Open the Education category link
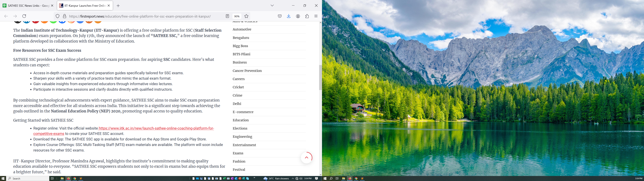Screen dimensions: 644x181 pos(241,120)
